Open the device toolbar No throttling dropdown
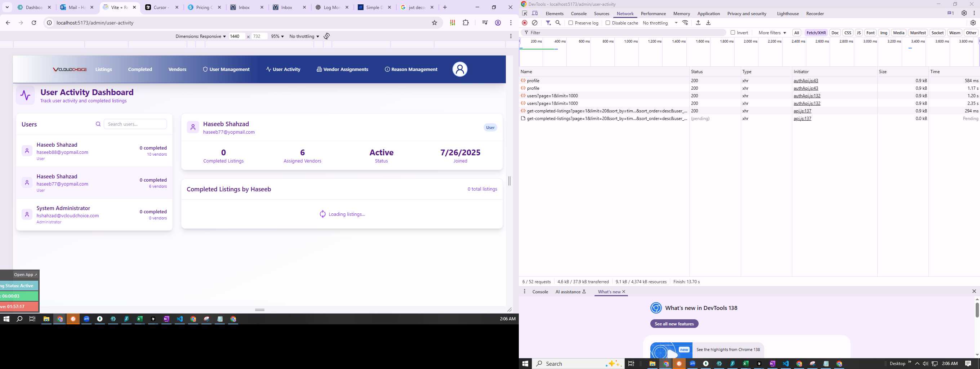 click(x=304, y=36)
